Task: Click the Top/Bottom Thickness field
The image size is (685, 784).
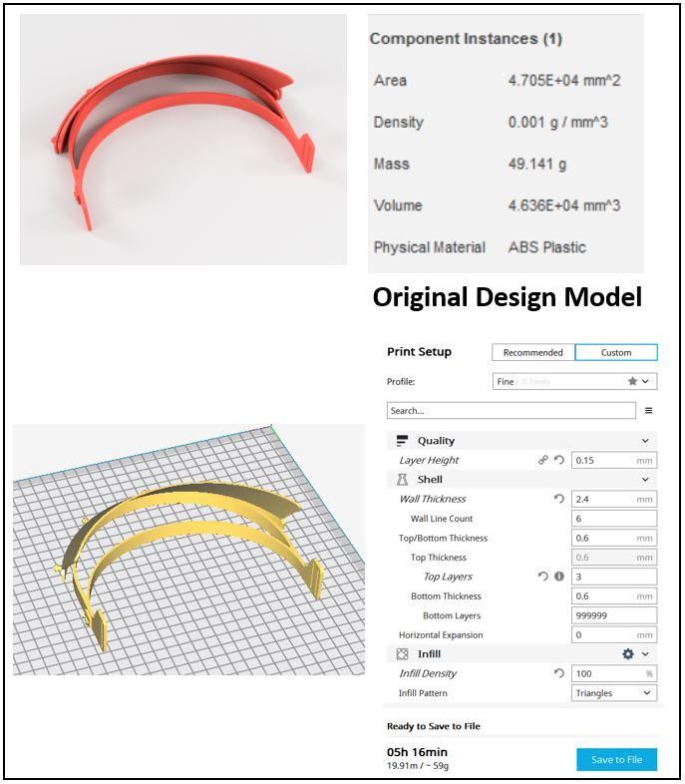Action: click(614, 538)
